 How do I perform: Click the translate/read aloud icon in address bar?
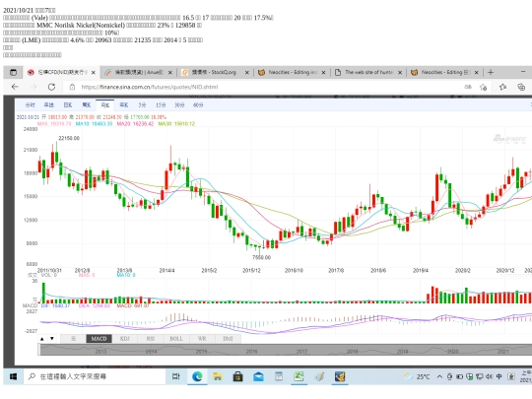[468, 87]
